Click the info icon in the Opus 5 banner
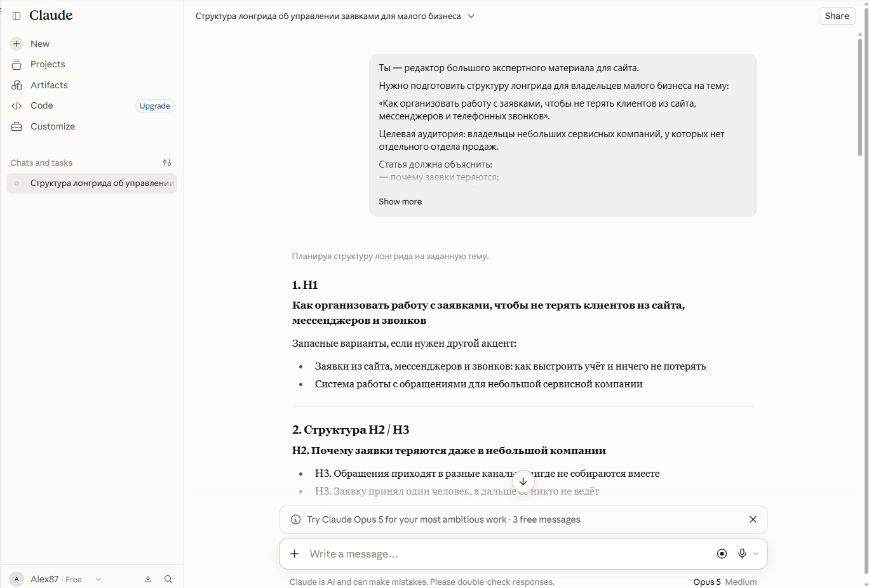869x588 pixels. coord(295,519)
